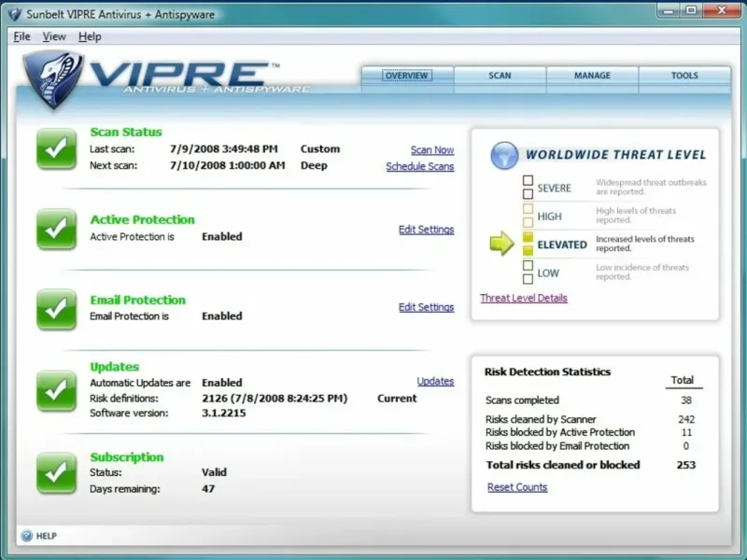Click the ELEVATED threat level label
This screenshot has height=560, width=747.
point(562,245)
